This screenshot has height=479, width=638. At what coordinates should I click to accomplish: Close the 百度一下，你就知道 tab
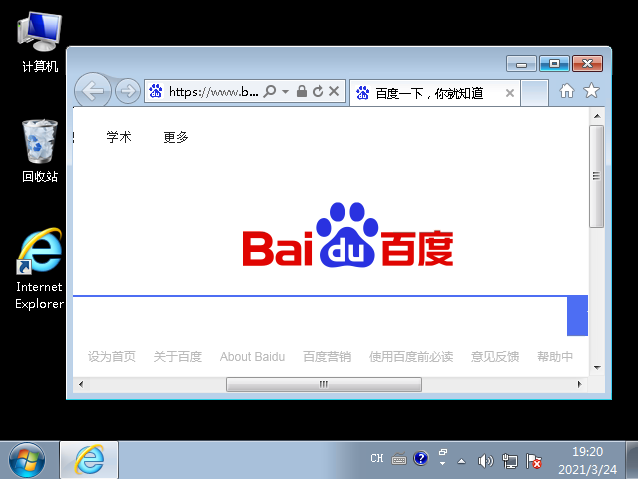(x=509, y=93)
